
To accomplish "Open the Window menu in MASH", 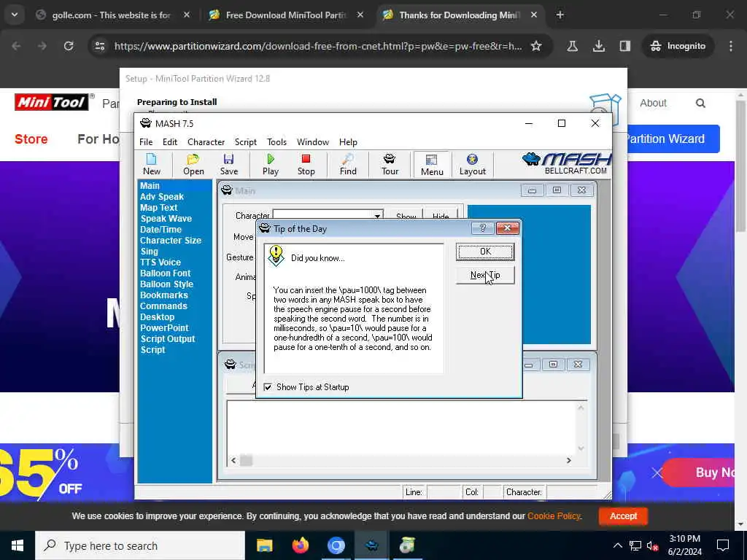I will [312, 142].
